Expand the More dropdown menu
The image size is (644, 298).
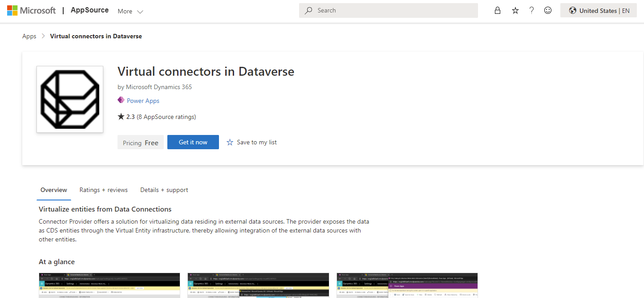[130, 11]
